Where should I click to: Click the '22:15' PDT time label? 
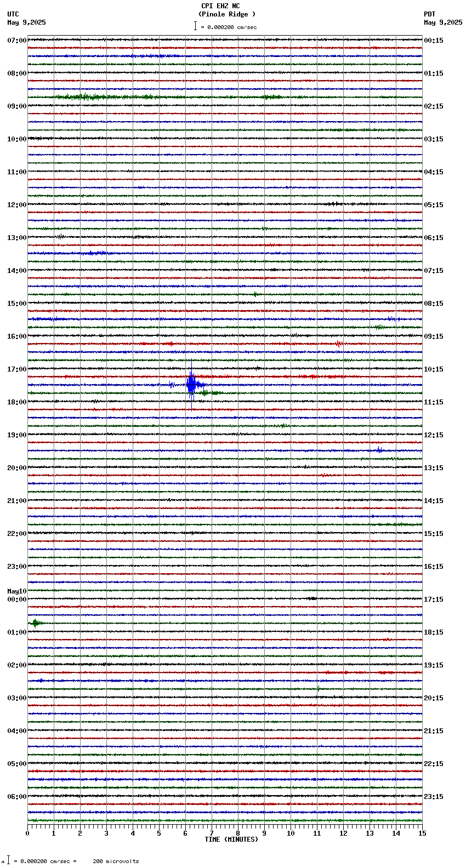click(434, 764)
